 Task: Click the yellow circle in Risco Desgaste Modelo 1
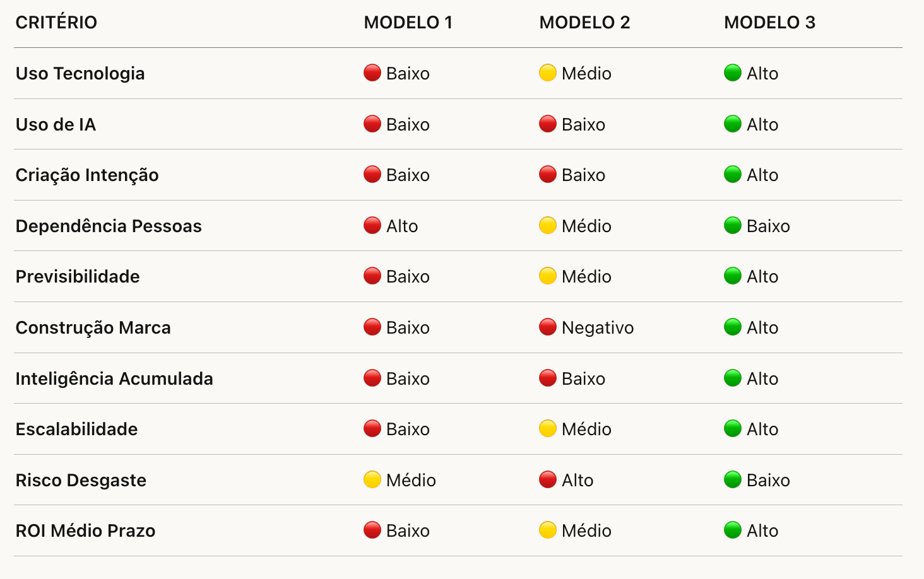372,480
